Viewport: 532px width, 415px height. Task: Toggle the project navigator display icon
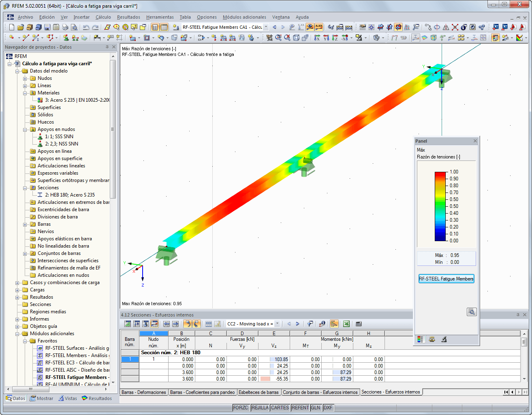click(155, 27)
